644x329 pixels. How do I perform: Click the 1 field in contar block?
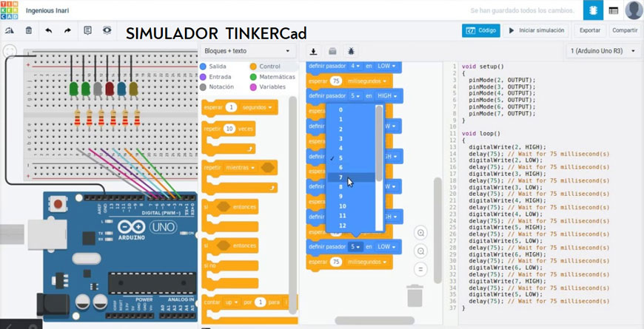(x=260, y=302)
